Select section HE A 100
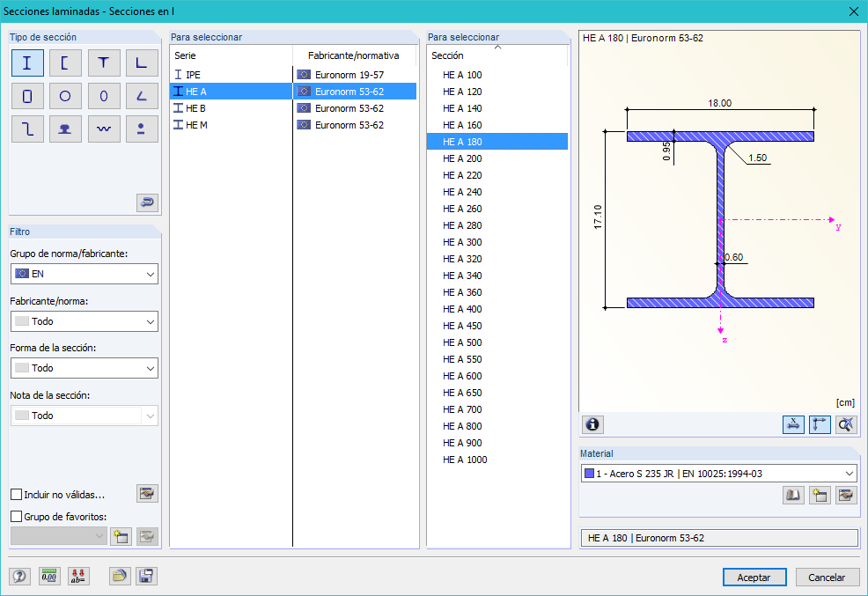The height and width of the screenshot is (596, 868). pyautogui.click(x=497, y=75)
